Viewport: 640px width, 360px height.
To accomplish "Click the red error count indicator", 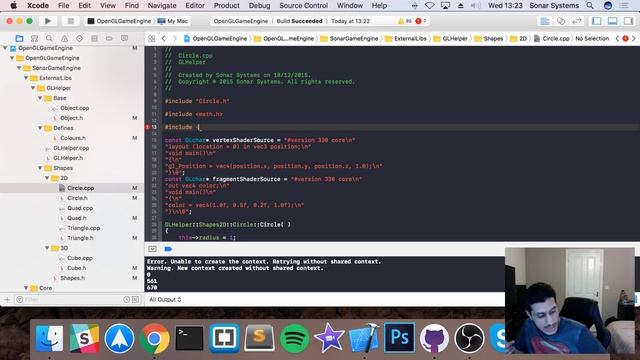I will coord(420,21).
